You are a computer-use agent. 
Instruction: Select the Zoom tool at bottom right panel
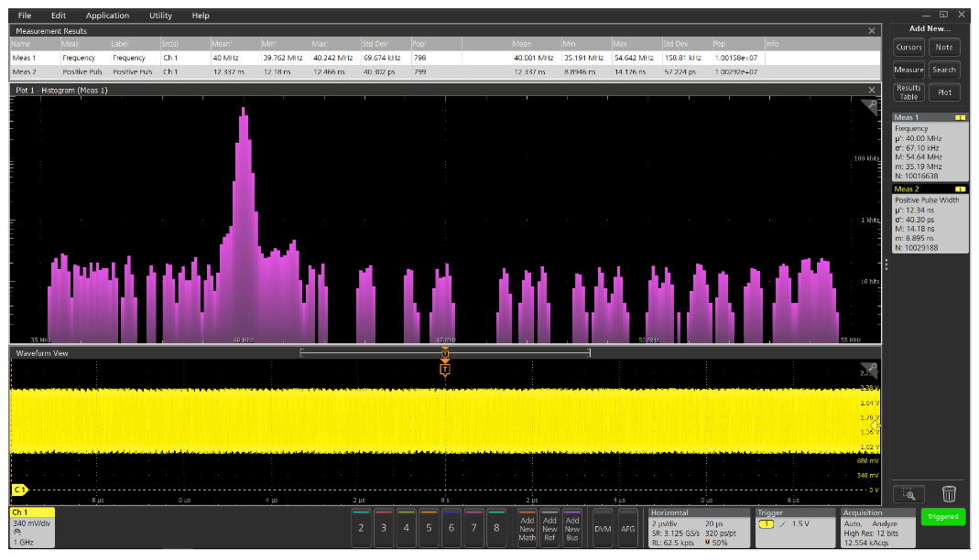[x=911, y=494]
